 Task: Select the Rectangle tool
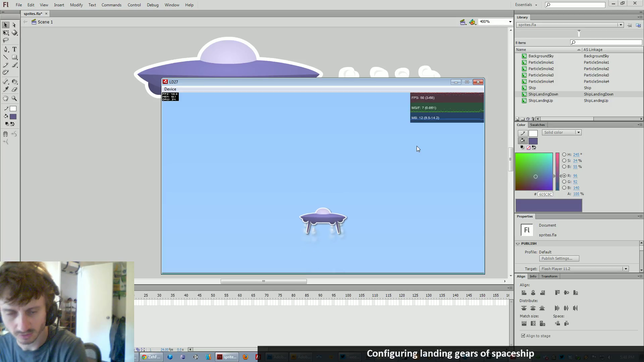[14, 57]
